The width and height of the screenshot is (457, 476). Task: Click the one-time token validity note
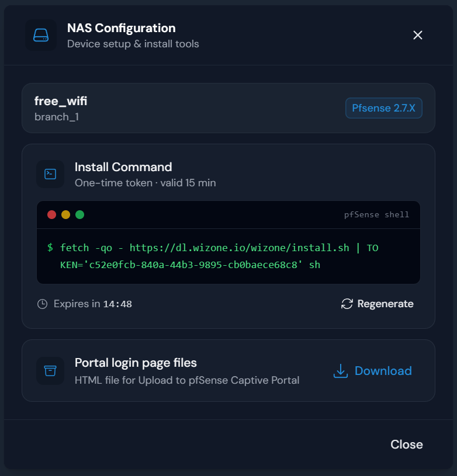tap(146, 183)
